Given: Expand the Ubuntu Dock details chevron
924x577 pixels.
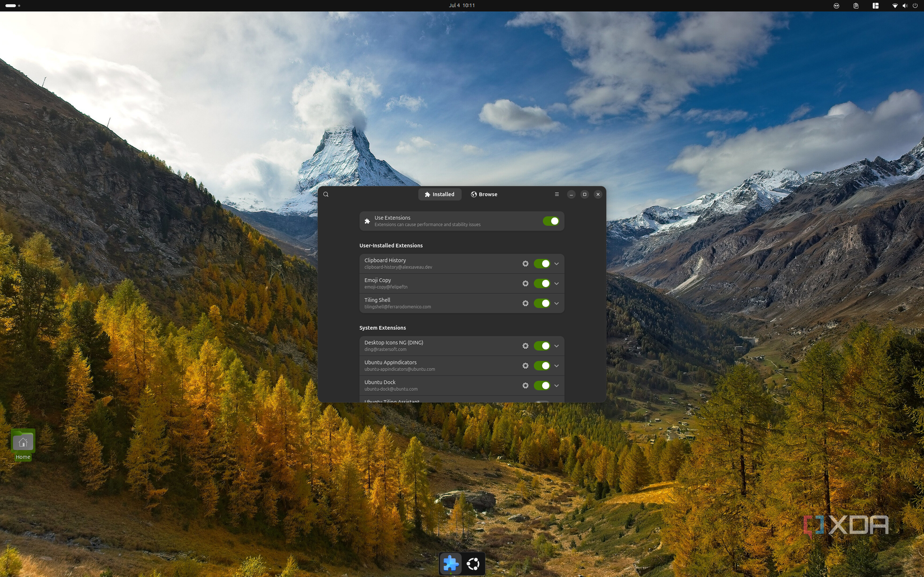Looking at the screenshot, I should click(556, 386).
